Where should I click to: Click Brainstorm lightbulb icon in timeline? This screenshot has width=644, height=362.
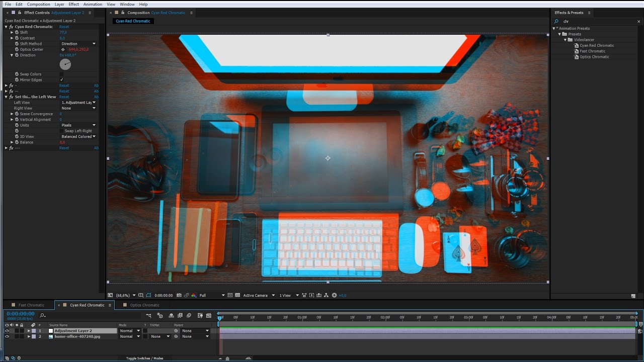click(x=200, y=315)
